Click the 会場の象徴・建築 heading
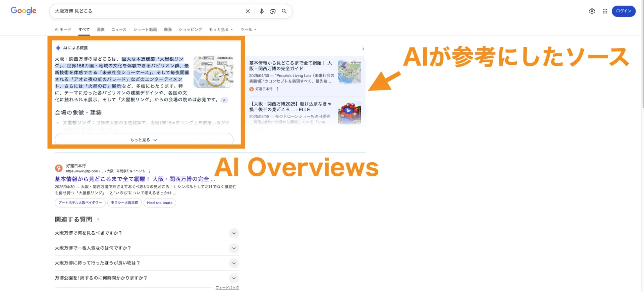The height and width of the screenshot is (292, 644). point(78,113)
